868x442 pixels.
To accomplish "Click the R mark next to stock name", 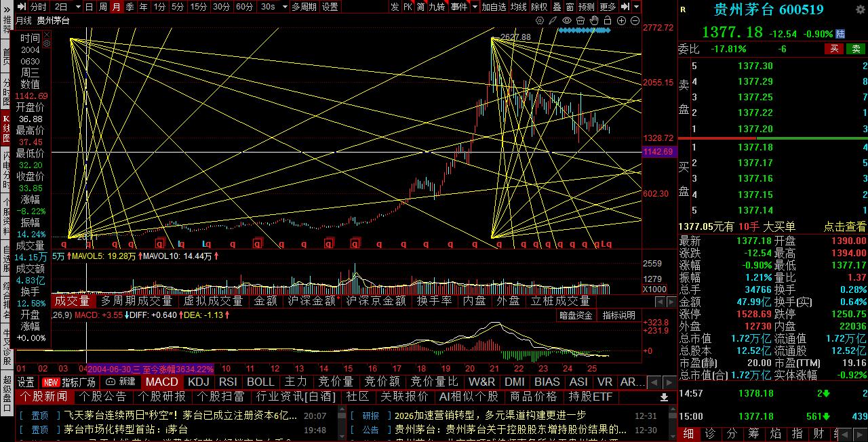I will click(x=683, y=10).
